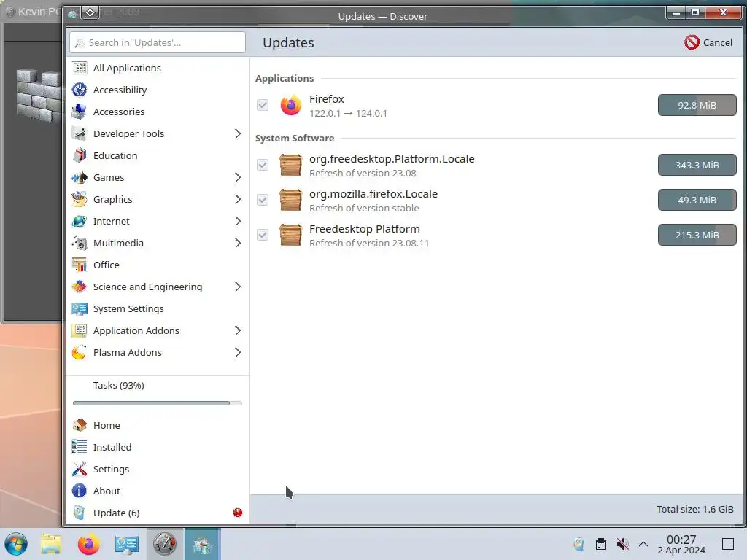Select the Accessories category
Viewport: 747px width, 560px height.
(x=158, y=112)
